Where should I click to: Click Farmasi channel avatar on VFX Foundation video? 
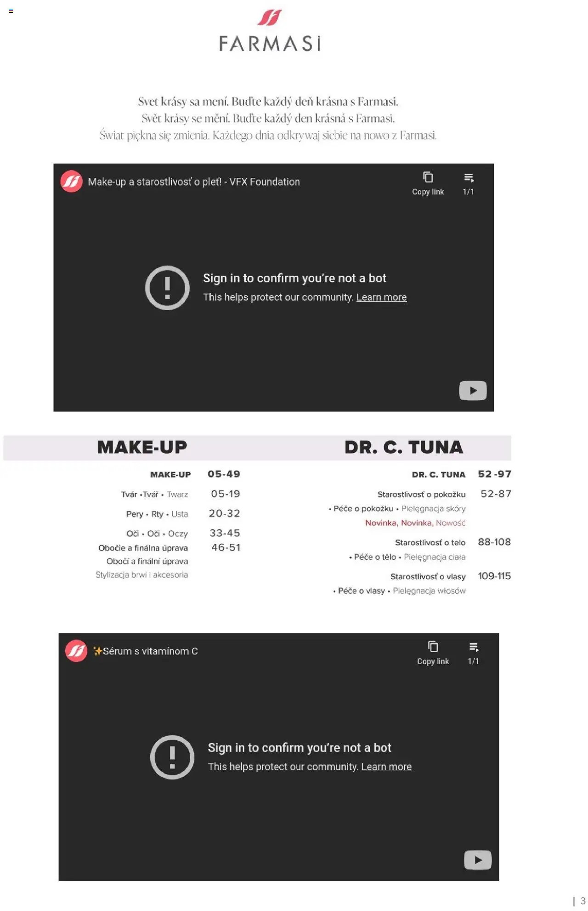coord(71,182)
